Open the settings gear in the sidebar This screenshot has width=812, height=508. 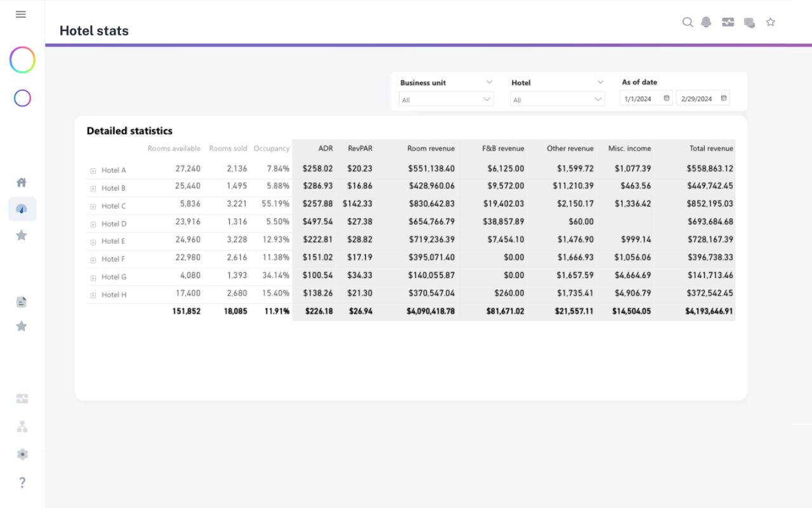(22, 454)
